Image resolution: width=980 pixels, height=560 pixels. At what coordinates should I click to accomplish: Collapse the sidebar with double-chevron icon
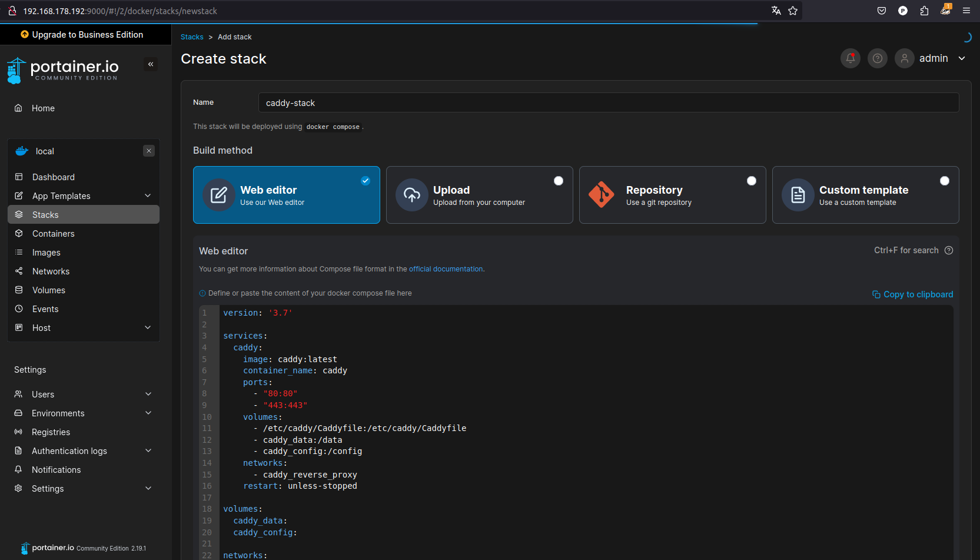point(151,64)
